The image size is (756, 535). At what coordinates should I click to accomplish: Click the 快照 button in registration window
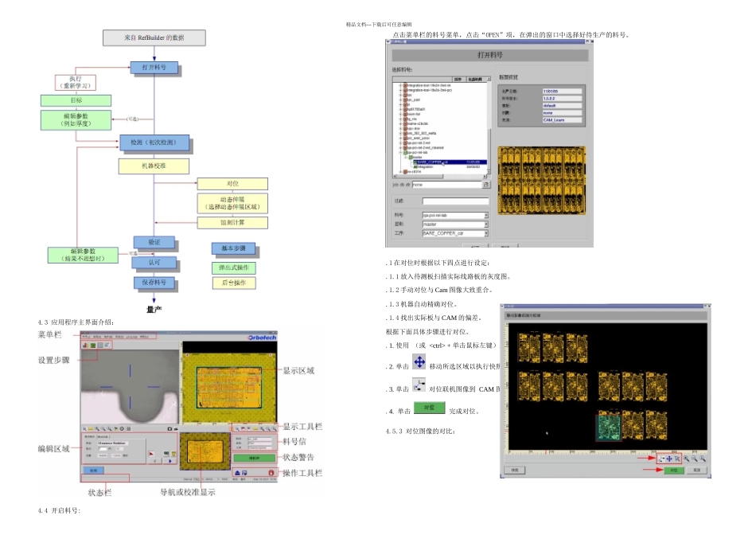(x=515, y=470)
